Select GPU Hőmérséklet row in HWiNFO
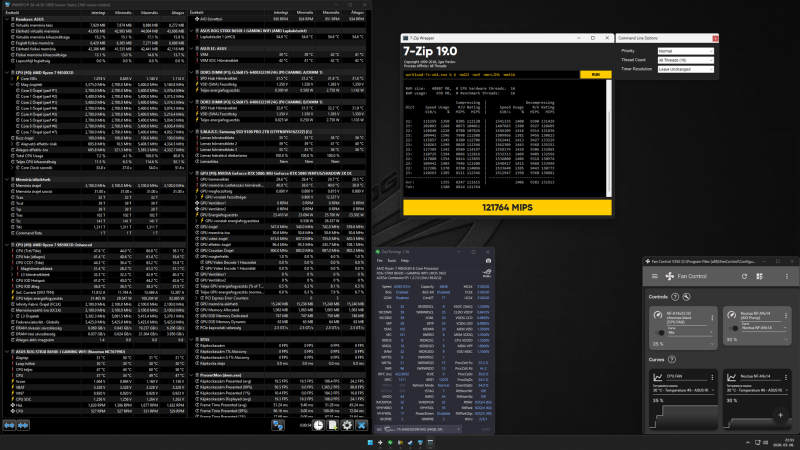The image size is (800, 450). [x=281, y=180]
